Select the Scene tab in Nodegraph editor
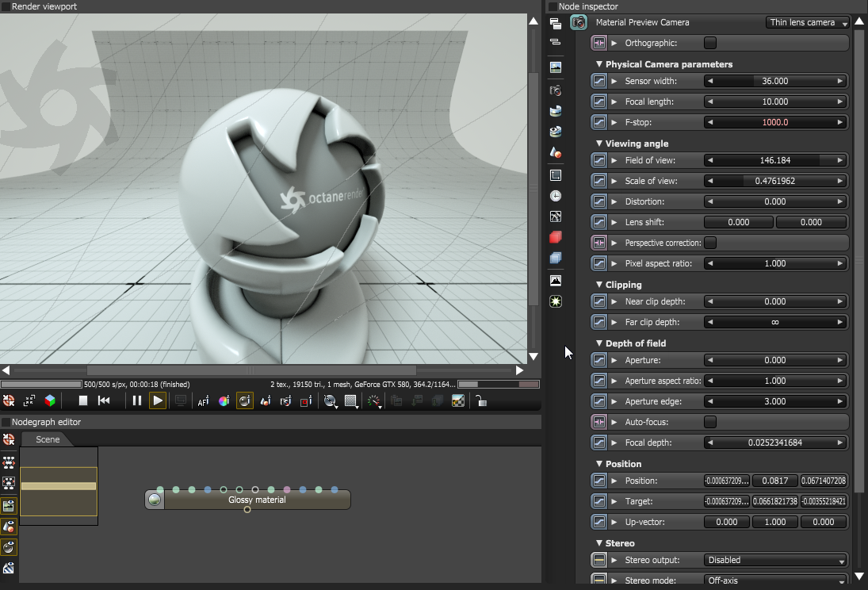The height and width of the screenshot is (590, 868). (x=48, y=439)
